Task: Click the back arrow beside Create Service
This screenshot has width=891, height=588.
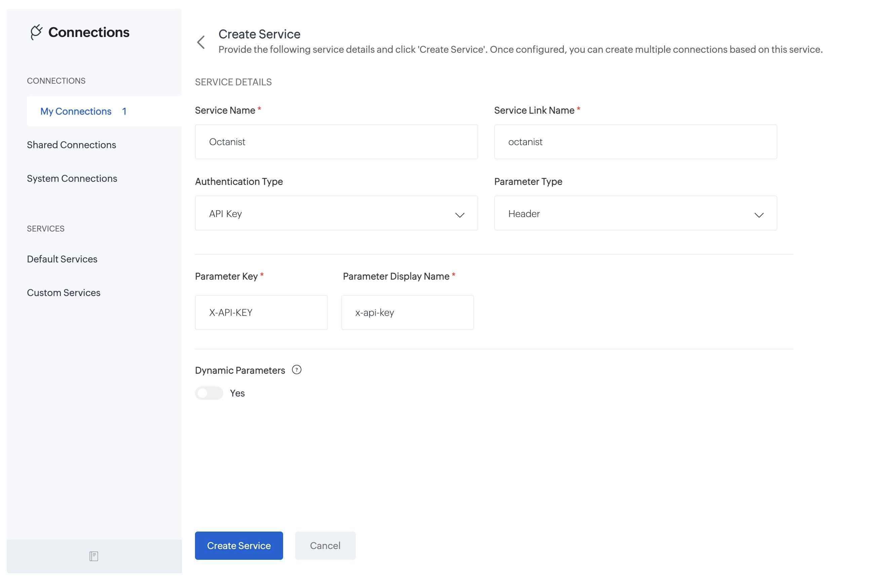Action: click(x=201, y=42)
